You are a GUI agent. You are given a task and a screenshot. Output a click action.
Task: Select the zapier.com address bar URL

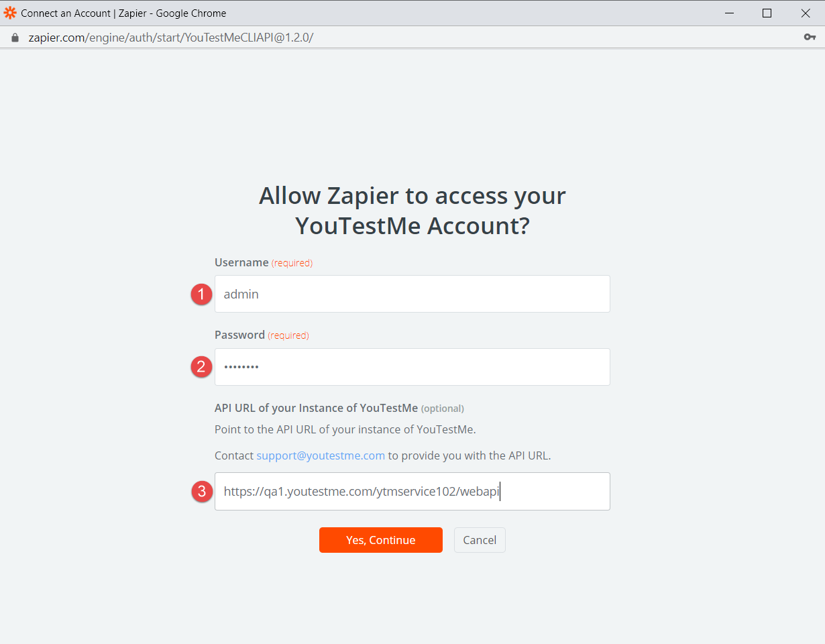[170, 38]
